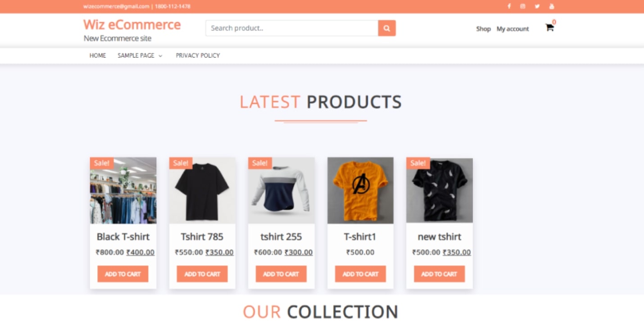Open the Privacy Policy menu item

coord(198,55)
